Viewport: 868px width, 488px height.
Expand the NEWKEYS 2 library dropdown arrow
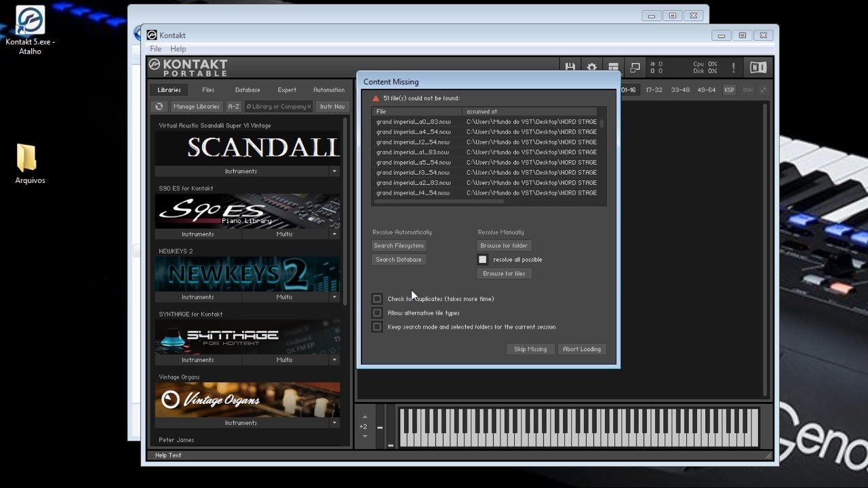334,298
